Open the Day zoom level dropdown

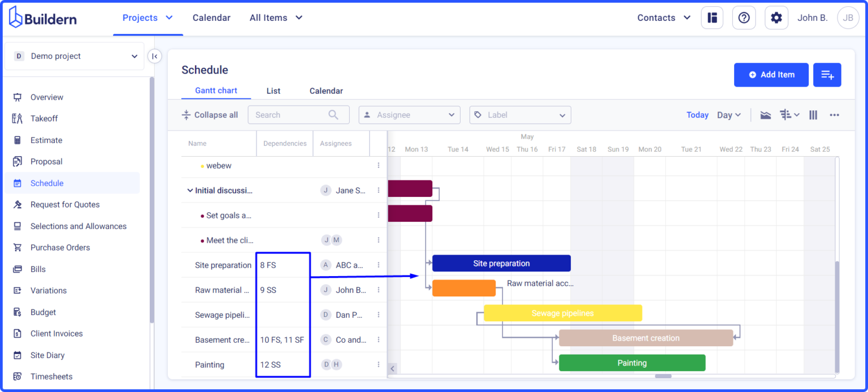728,115
